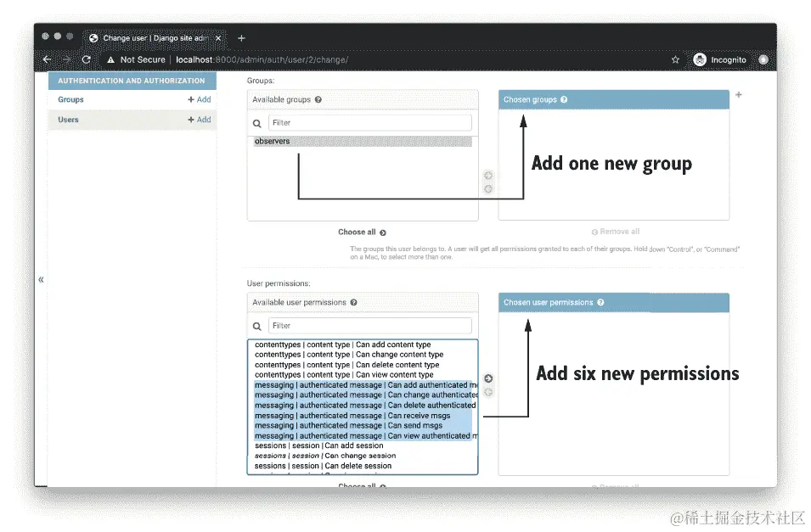Image resolution: width=811 pixels, height=532 pixels.
Task: Open the Users link in the sidebar
Action: click(68, 120)
